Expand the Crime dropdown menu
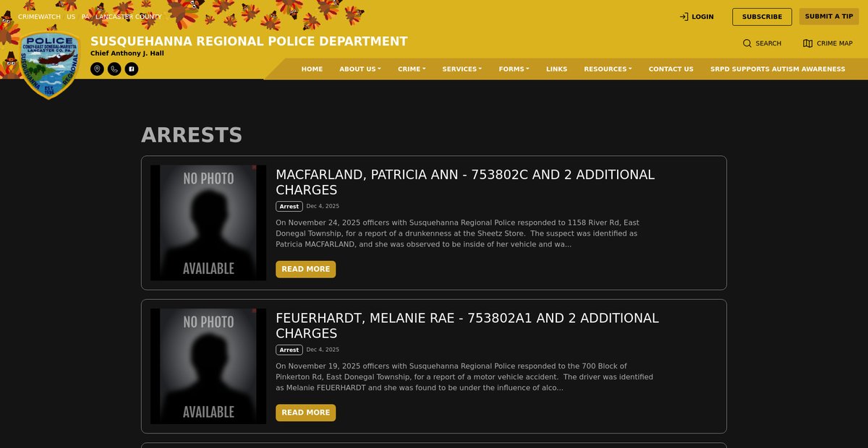 412,69
